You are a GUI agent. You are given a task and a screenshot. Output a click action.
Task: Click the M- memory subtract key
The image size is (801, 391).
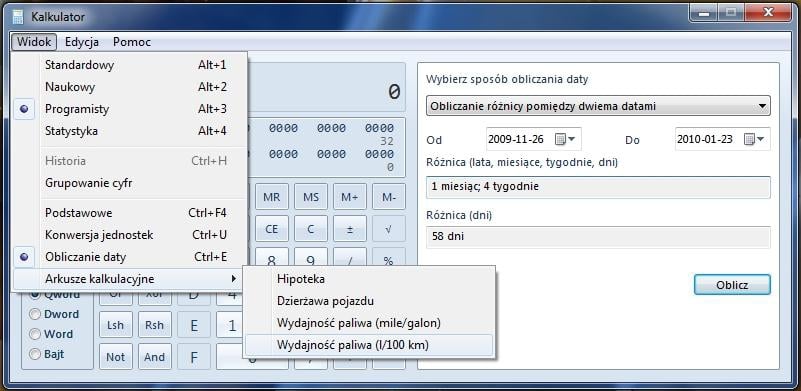pos(389,197)
